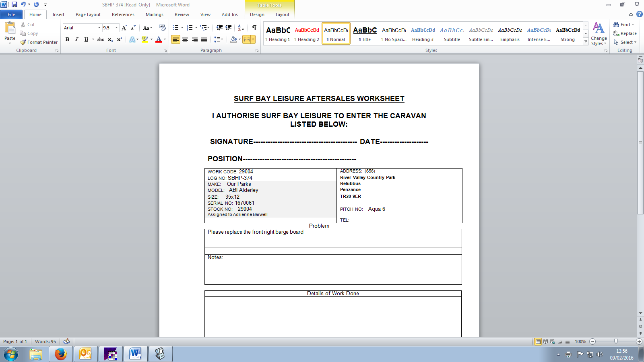Switch to the References tab
This screenshot has height=362, width=644.
coord(123,14)
